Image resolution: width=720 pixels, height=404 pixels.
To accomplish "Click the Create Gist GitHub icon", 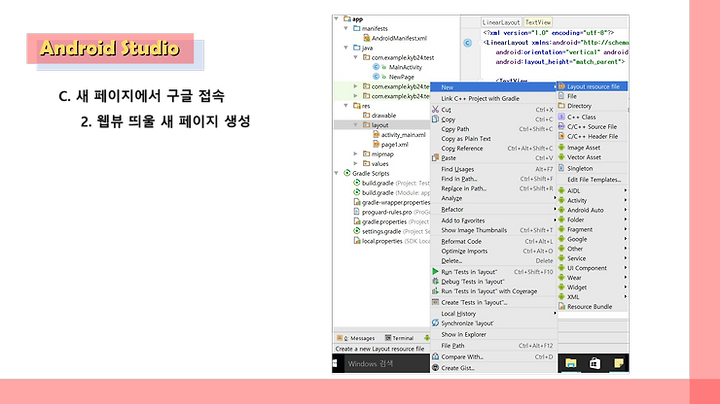I will (435, 367).
